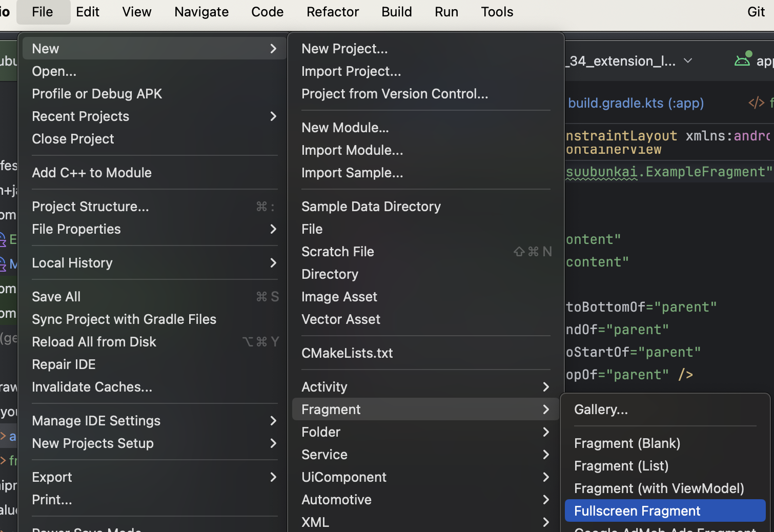774x532 pixels.
Task: Choose Project from Version Control...
Action: [x=425, y=94]
